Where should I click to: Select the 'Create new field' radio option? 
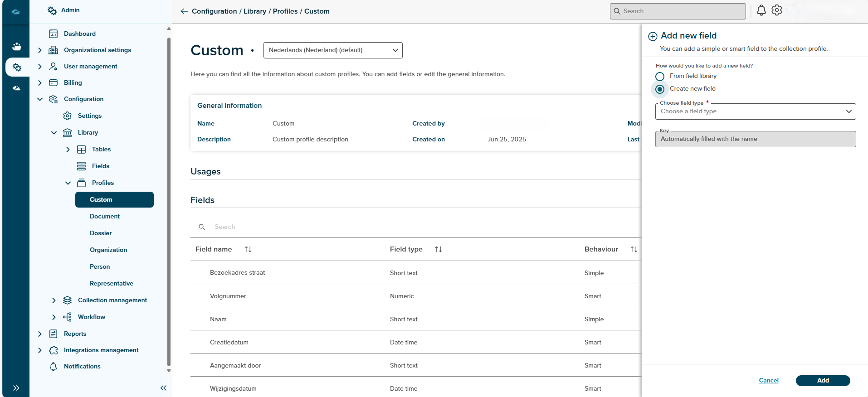tap(660, 89)
